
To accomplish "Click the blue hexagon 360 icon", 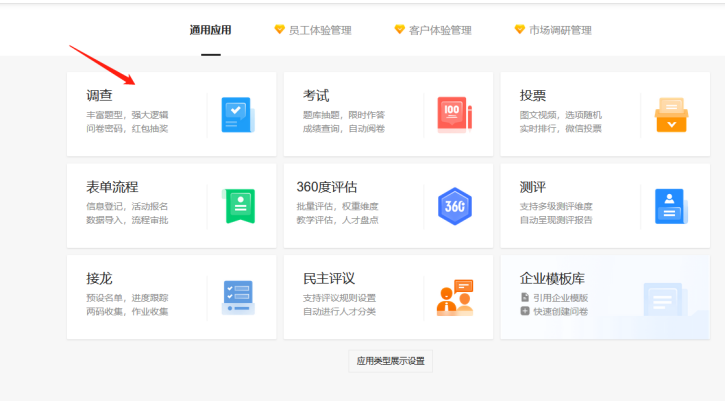I will (x=455, y=206).
